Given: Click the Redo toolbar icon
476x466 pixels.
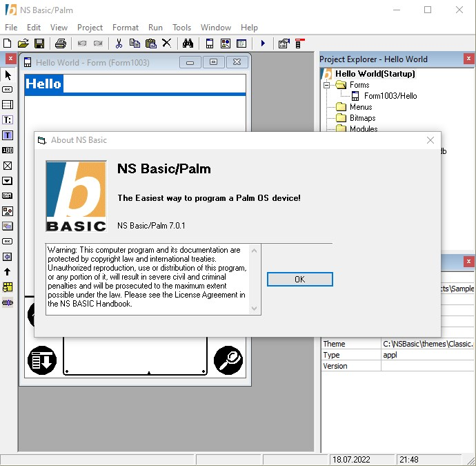Looking at the screenshot, I should pyautogui.click(x=98, y=43).
